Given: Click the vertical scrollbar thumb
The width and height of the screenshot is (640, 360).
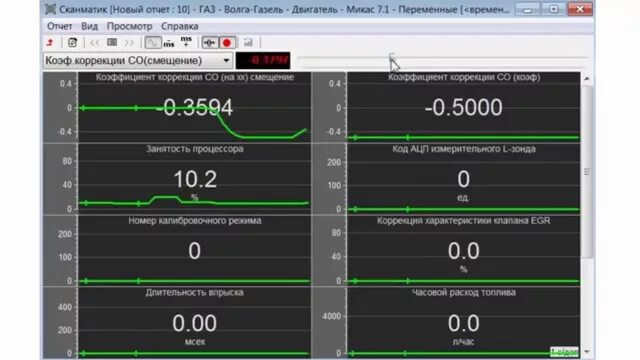Looking at the screenshot, I should click(x=587, y=171).
